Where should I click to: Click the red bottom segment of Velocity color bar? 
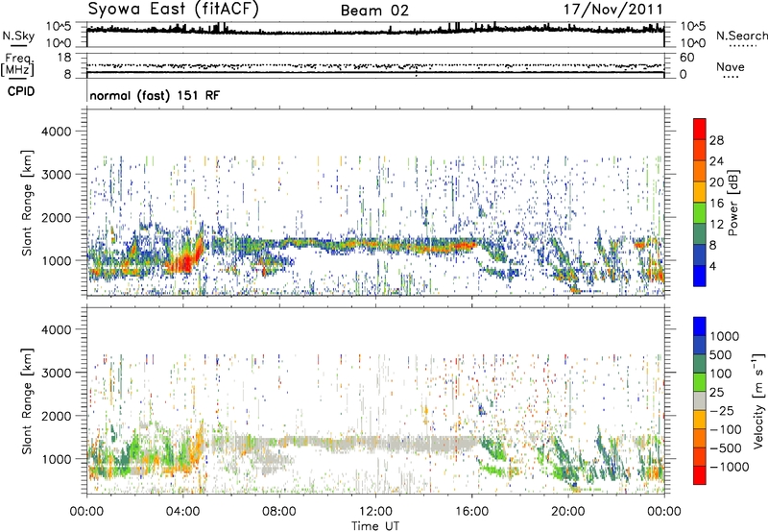700,475
